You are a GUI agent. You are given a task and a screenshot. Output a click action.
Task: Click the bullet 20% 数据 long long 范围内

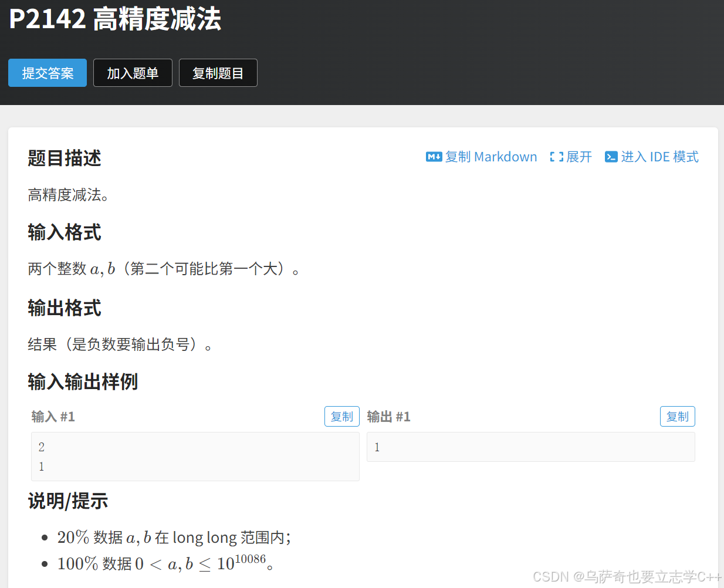pos(174,538)
